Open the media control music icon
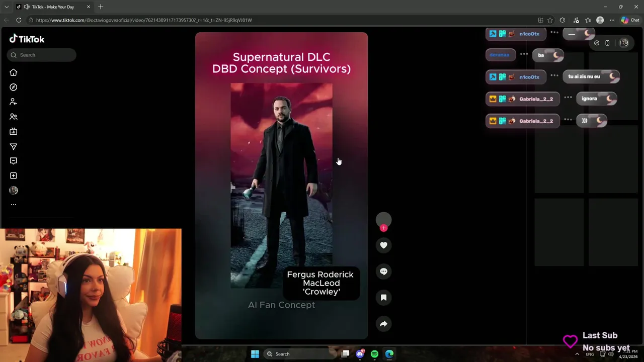The image size is (644, 362). pyautogui.click(x=575, y=20)
